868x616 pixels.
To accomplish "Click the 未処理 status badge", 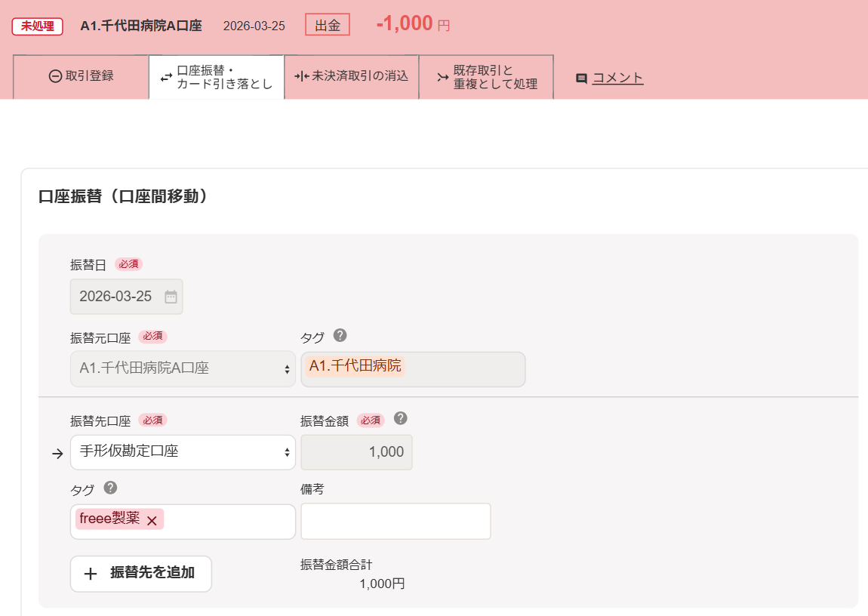I will (38, 26).
